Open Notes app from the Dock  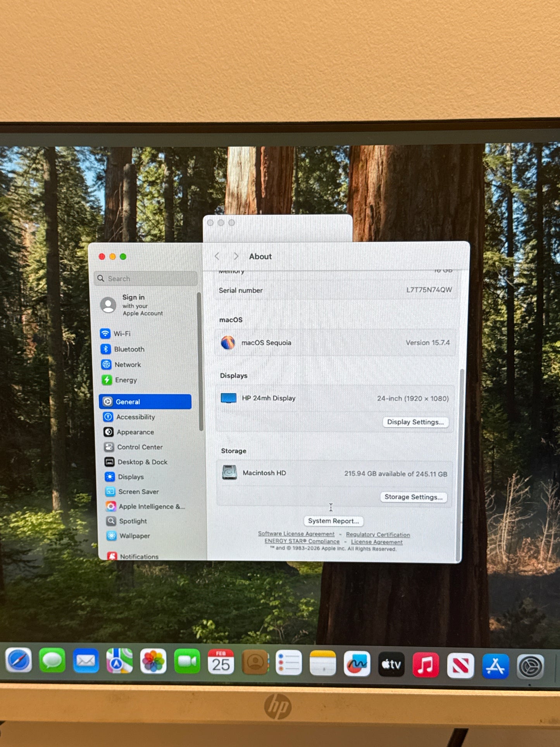[x=323, y=663]
